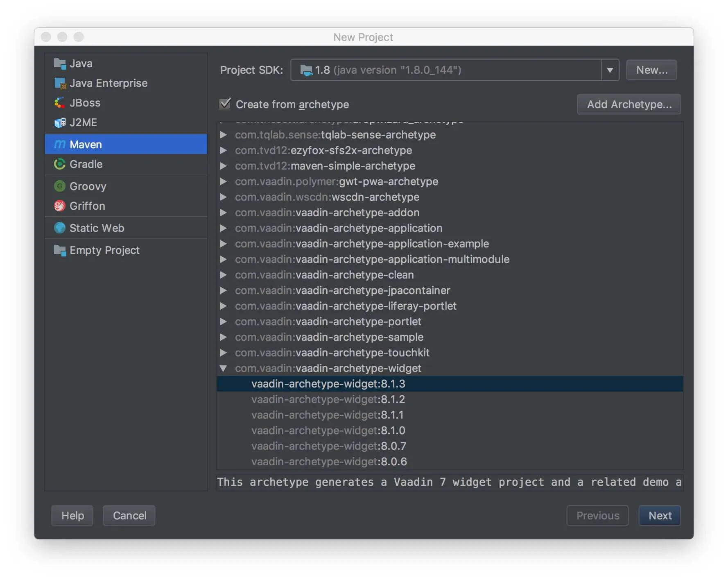The width and height of the screenshot is (728, 580).
Task: Click the Groovy icon
Action: point(60,186)
